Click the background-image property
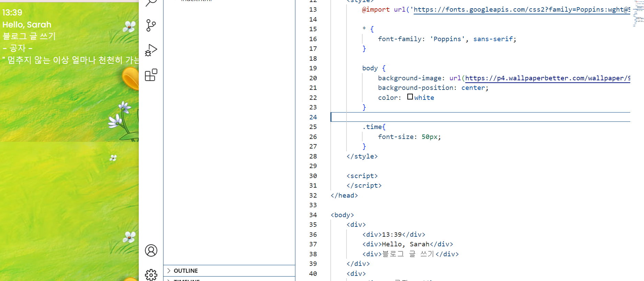This screenshot has height=281, width=644. (x=409, y=78)
